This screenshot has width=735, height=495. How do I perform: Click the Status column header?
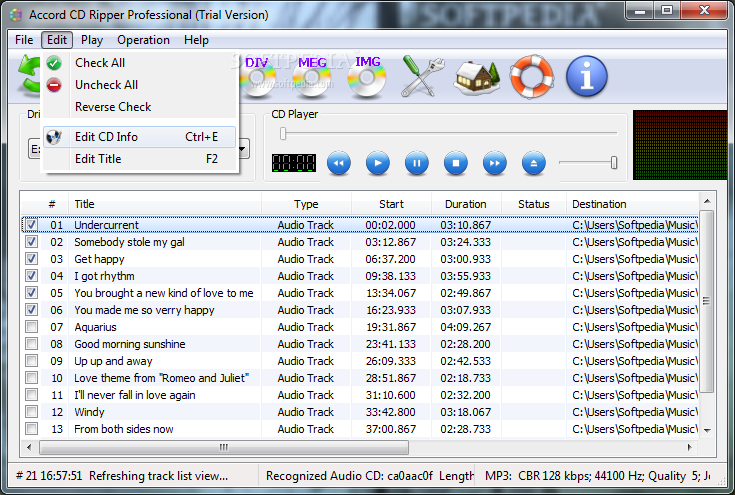click(x=533, y=204)
